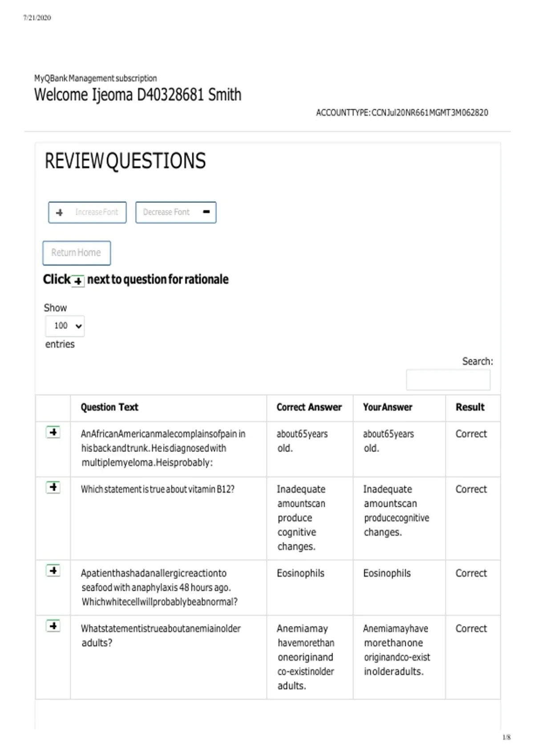
Task: Click the Decrease Font button label
Action: coord(166,212)
